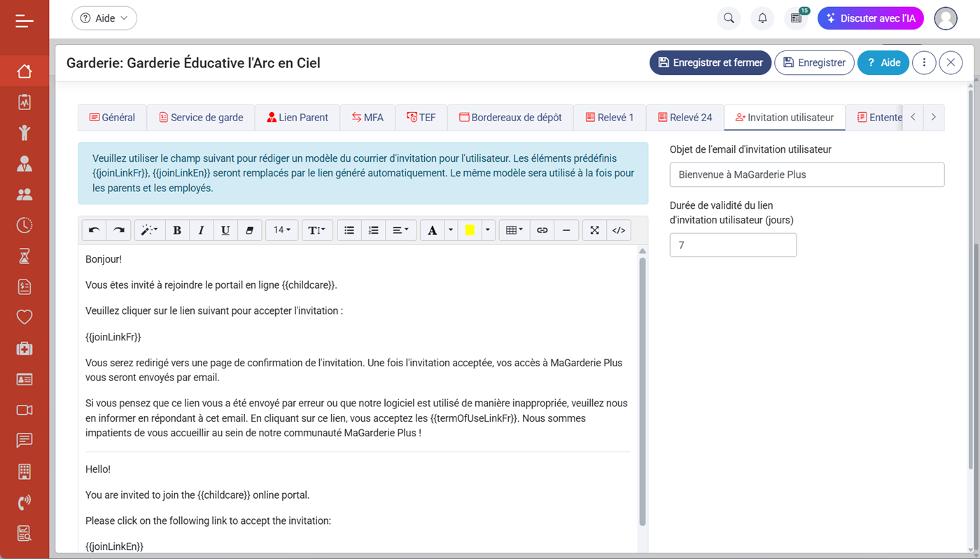Click the eraser clear-formatting icon
This screenshot has width=980, height=559.
point(249,230)
